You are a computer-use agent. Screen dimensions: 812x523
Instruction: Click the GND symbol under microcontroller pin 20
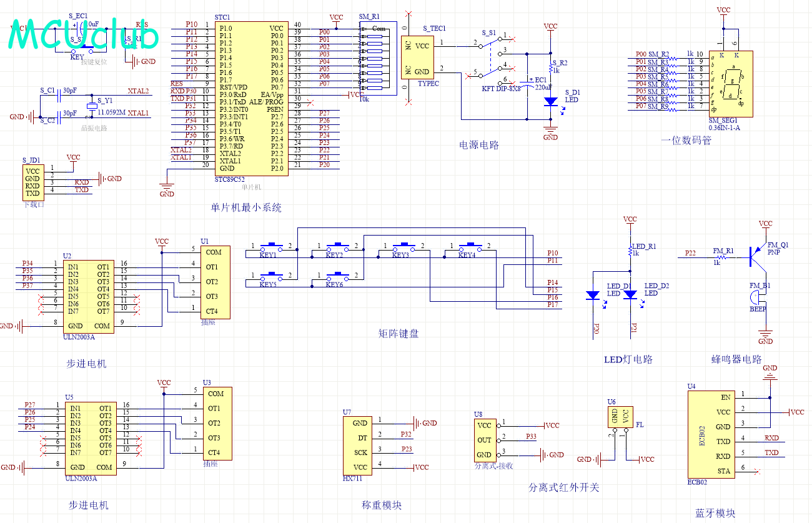[167, 187]
